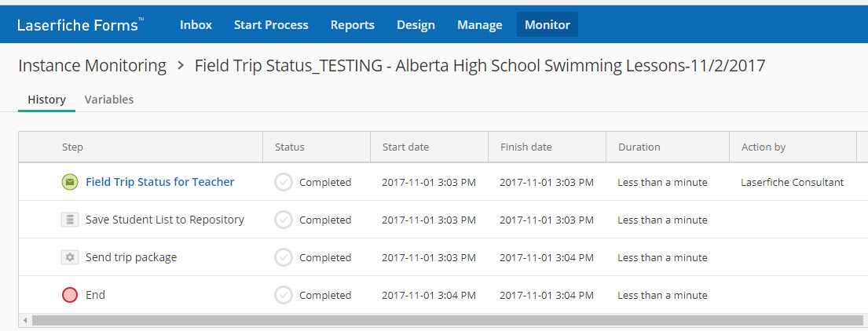Navigate back to Instance Monitoring breadcrumb
This screenshot has width=868, height=331.
(92, 66)
